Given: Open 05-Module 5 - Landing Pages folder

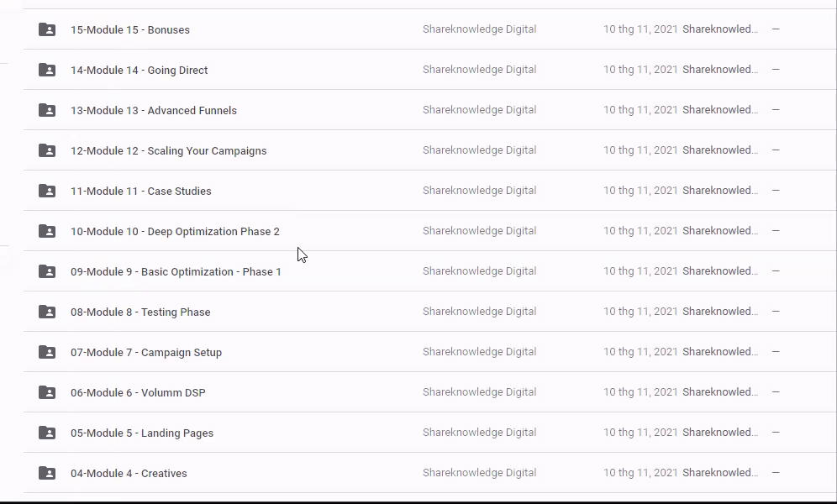Looking at the screenshot, I should (x=142, y=433).
